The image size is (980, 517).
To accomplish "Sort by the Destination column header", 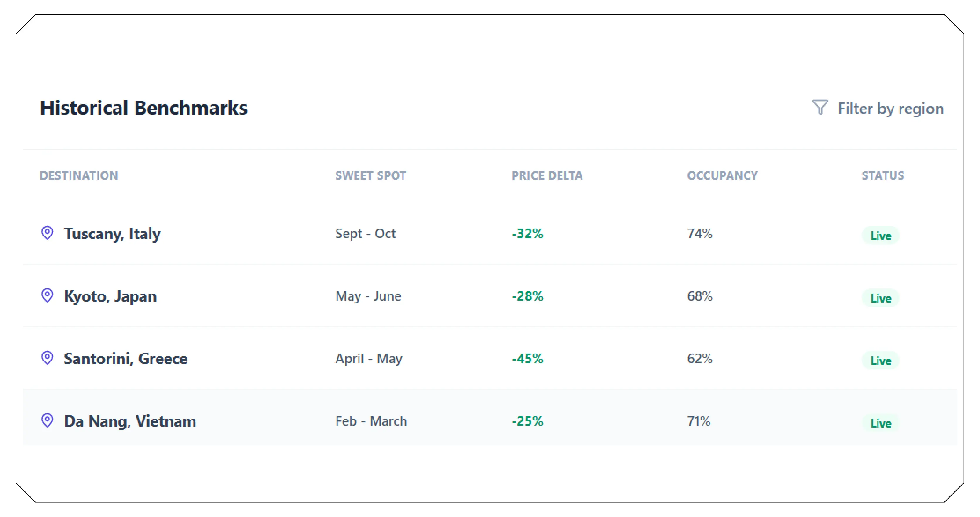I will (x=79, y=175).
